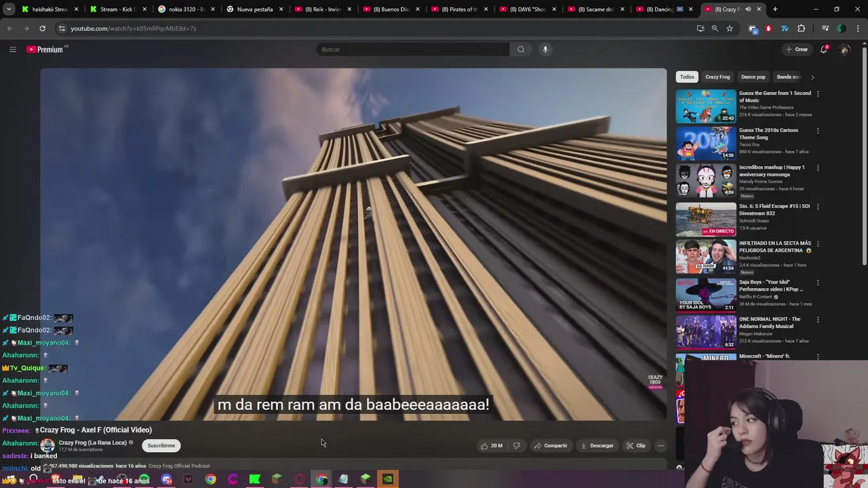Select the Todos filter chip
Image resolution: width=868 pixels, height=488 pixels.
pos(687,77)
